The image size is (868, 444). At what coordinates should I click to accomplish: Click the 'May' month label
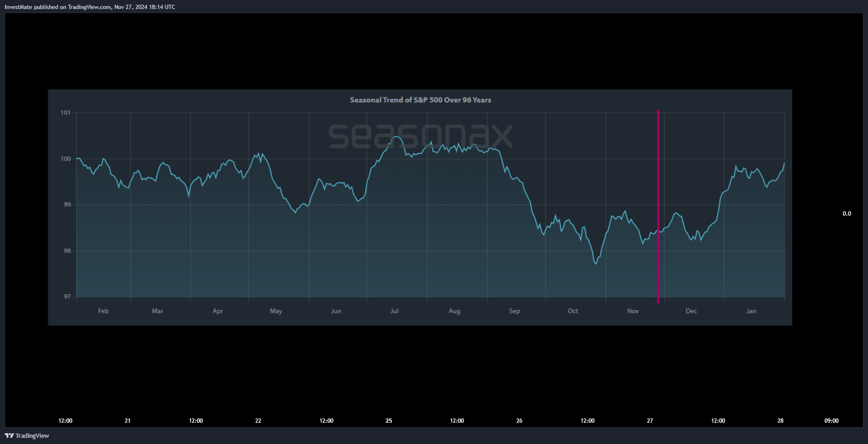tap(276, 311)
